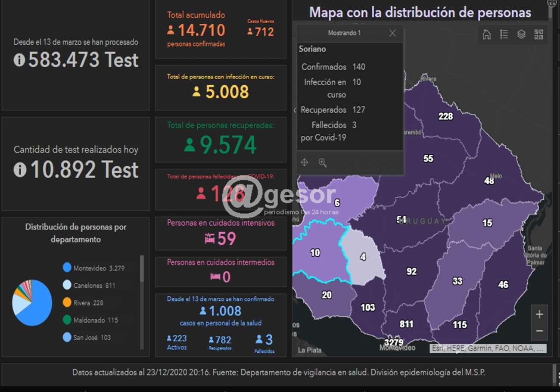Close the Soriano popup window
560x392 pixels.
pyautogui.click(x=392, y=33)
